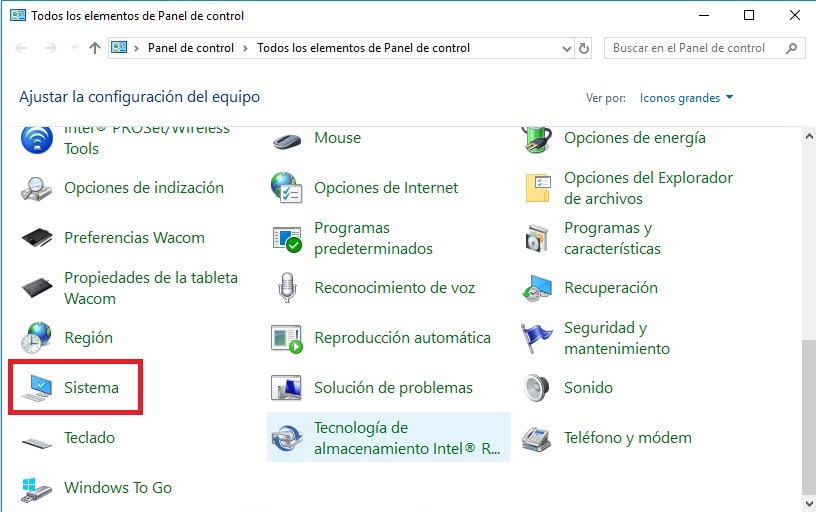This screenshot has height=512, width=816.
Task: Expand the Iconos grandes view dropdown
Action: click(686, 98)
